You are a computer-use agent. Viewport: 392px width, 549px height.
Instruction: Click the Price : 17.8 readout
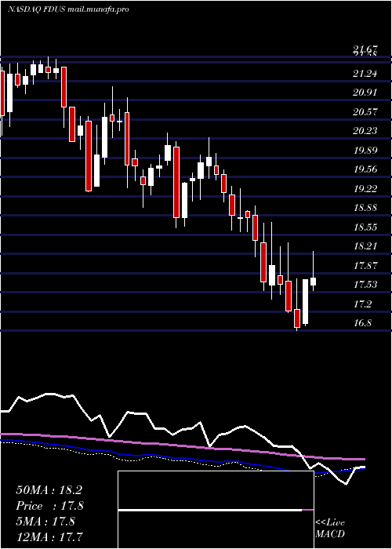coord(49,506)
